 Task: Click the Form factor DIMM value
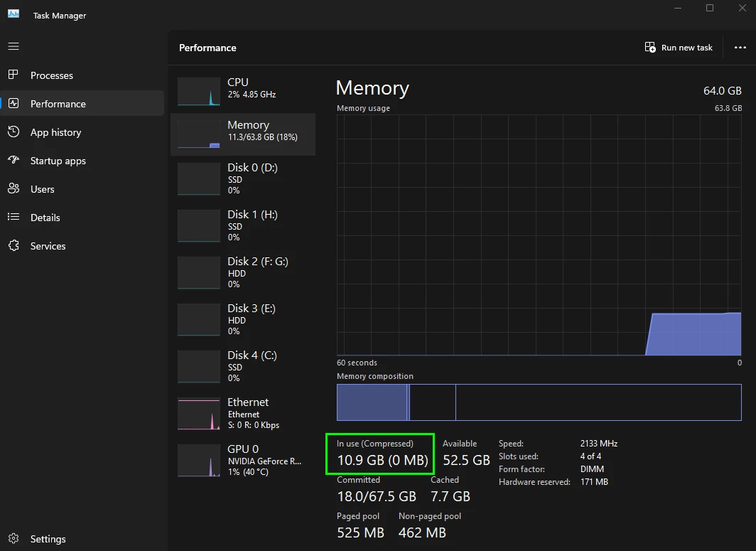(x=592, y=469)
